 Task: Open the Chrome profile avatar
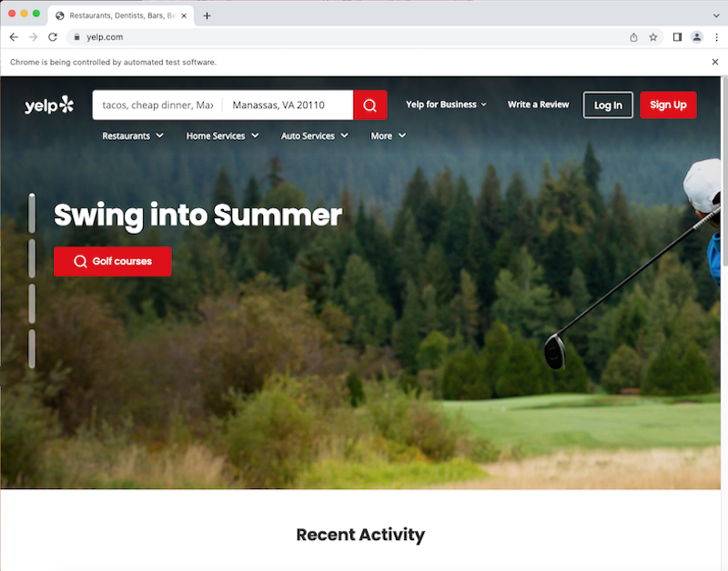point(697,37)
